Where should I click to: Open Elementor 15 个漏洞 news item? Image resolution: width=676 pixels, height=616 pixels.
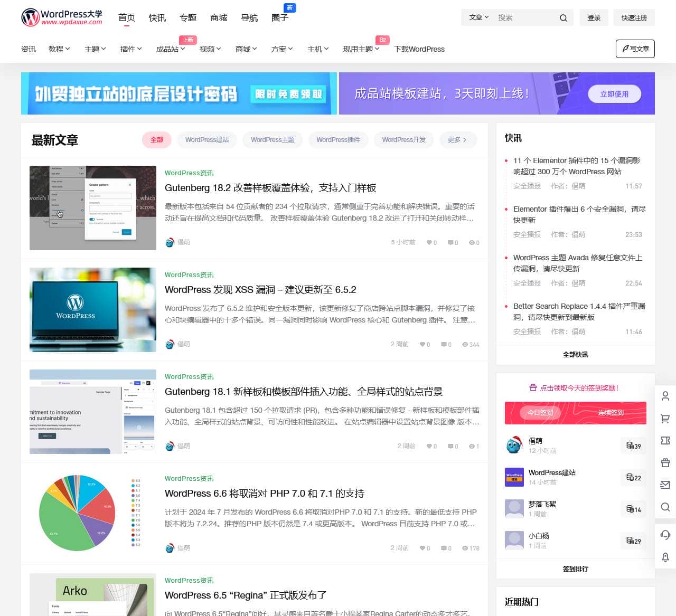(577, 166)
